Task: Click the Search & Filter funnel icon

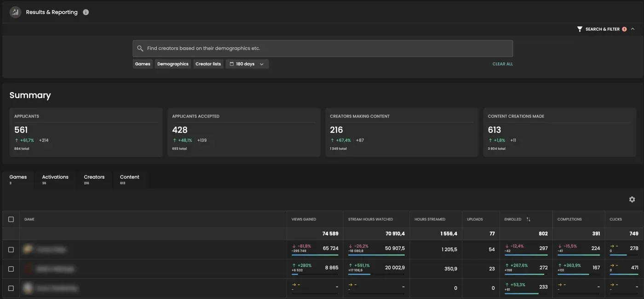Action: (580, 29)
